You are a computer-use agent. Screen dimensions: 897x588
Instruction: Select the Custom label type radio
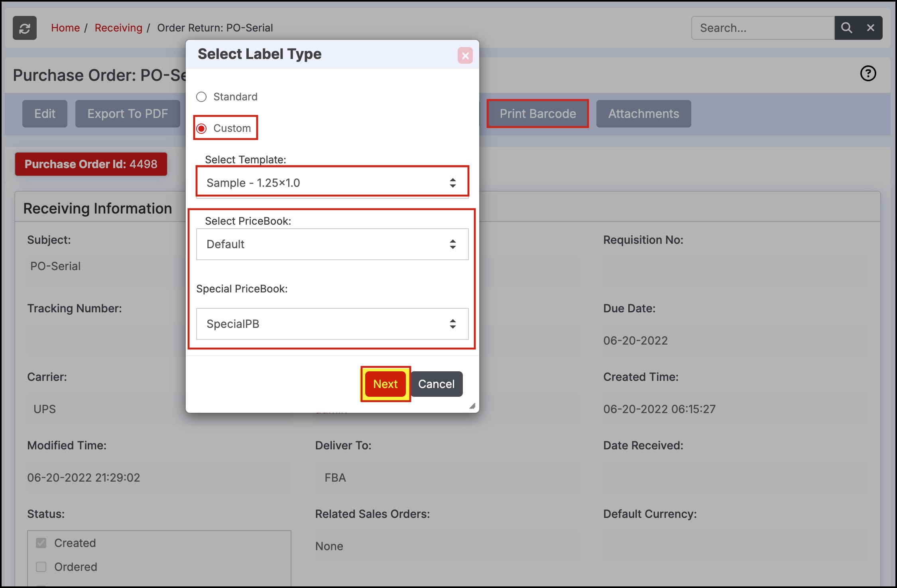202,128
